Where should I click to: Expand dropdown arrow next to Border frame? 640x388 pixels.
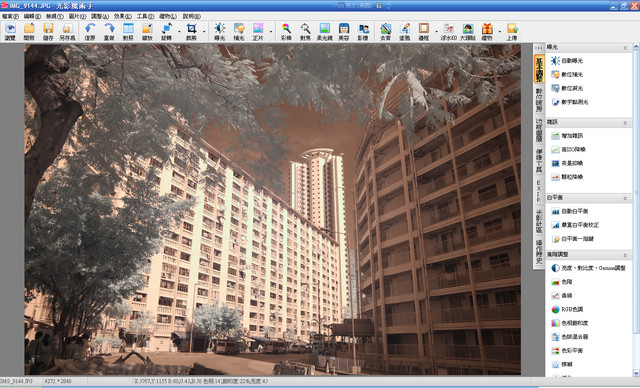pyautogui.click(x=436, y=31)
